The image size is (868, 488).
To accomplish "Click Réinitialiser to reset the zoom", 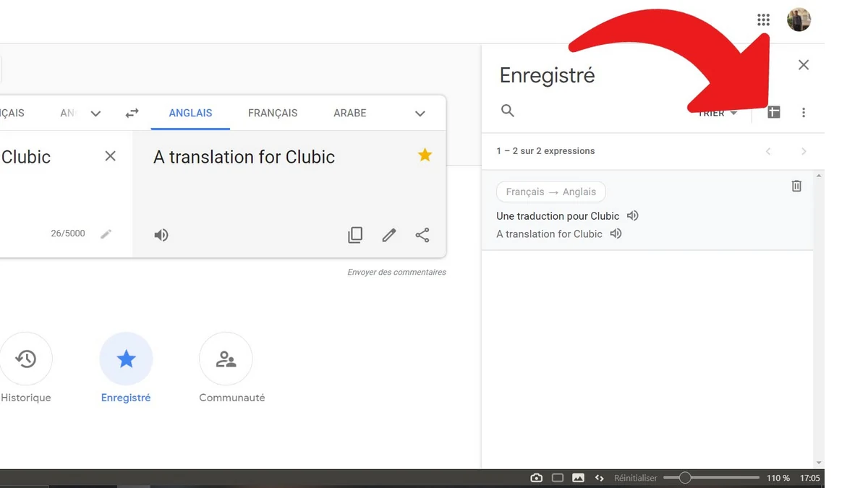I will 636,478.
